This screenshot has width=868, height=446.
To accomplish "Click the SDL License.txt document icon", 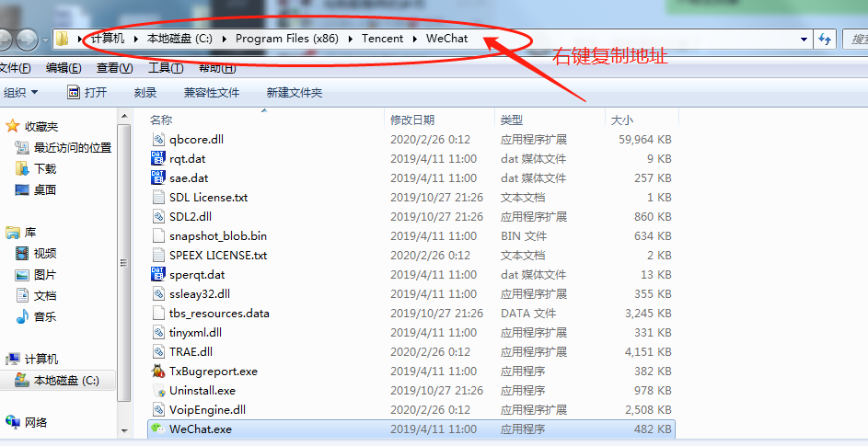I will 158,198.
